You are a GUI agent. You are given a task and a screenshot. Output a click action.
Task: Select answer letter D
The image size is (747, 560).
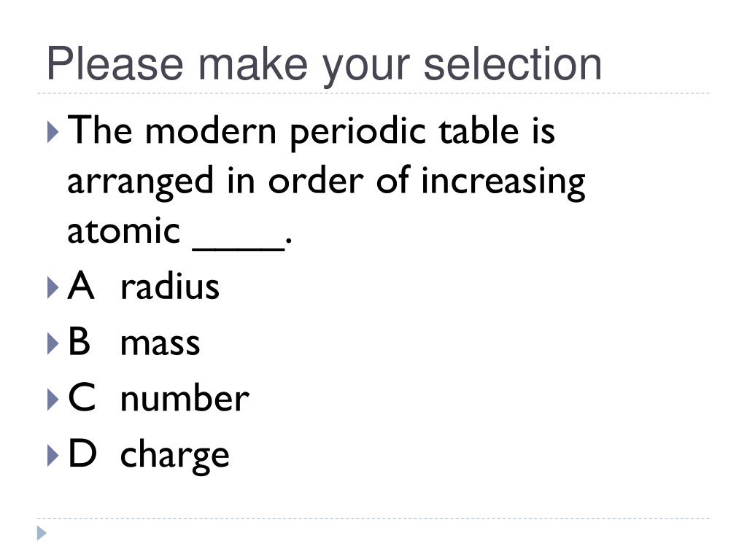pyautogui.click(x=82, y=454)
